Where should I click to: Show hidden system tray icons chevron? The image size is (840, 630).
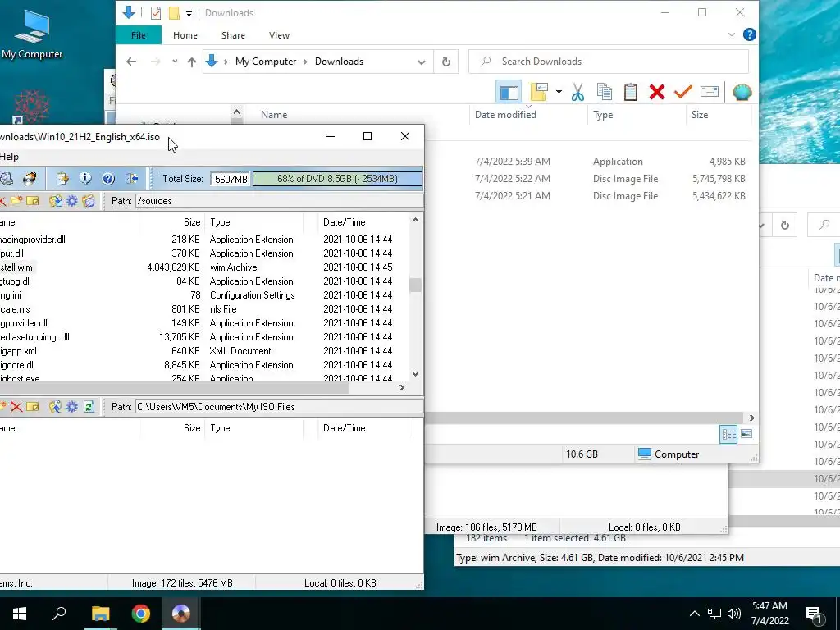[x=694, y=614]
